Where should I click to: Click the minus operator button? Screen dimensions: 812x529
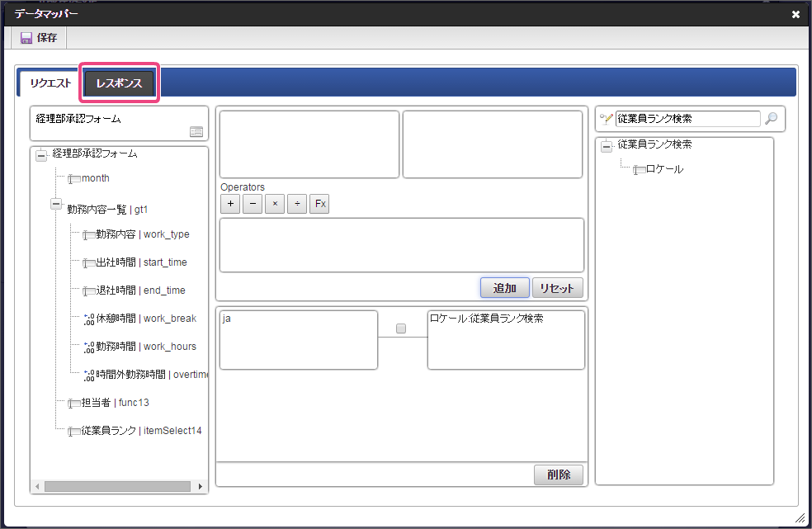253,204
